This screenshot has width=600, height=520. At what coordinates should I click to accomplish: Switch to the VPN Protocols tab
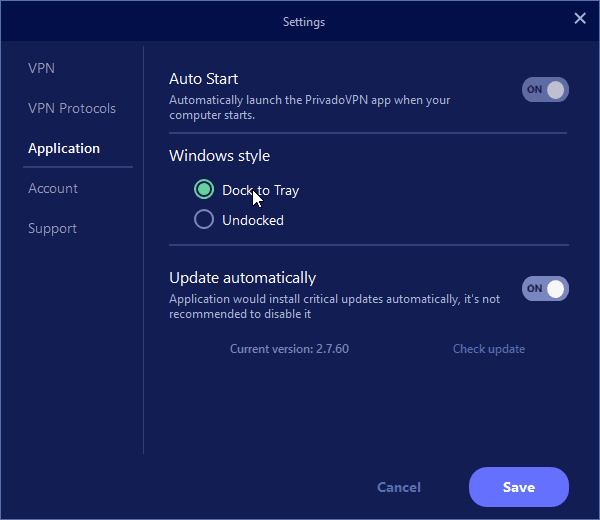72,108
